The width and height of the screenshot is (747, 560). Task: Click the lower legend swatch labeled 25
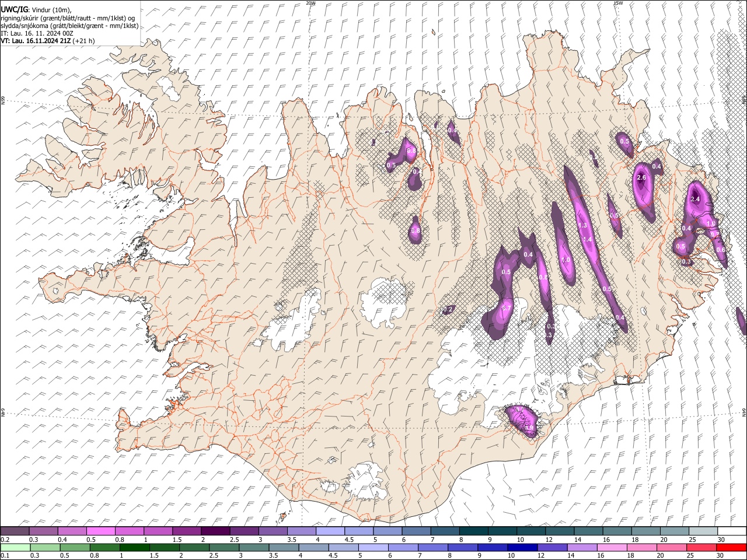701,547
